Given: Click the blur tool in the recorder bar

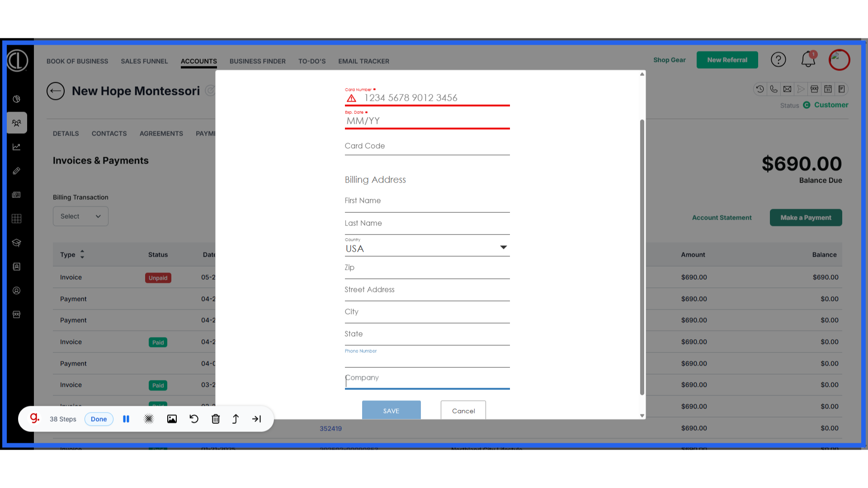Looking at the screenshot, I should [149, 419].
